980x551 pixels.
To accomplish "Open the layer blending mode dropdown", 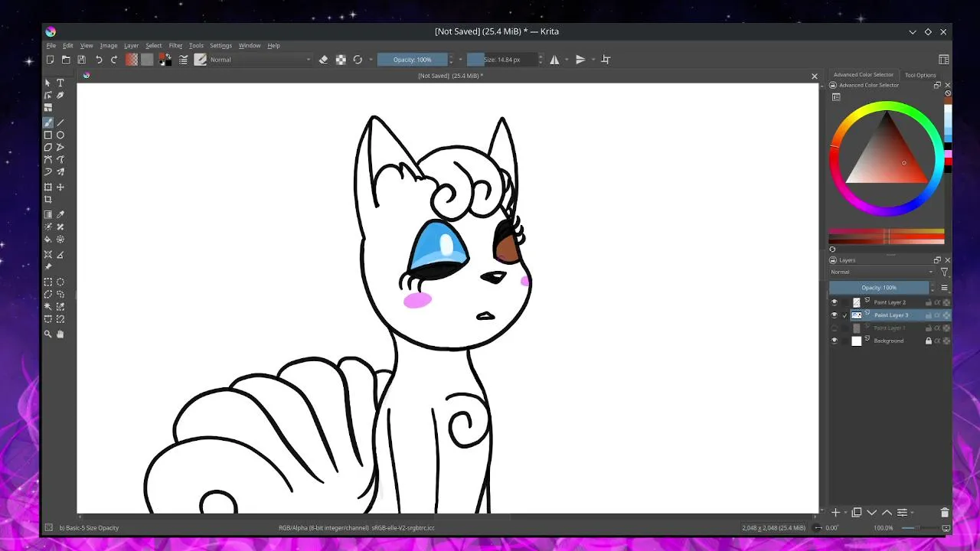I will pyautogui.click(x=882, y=272).
